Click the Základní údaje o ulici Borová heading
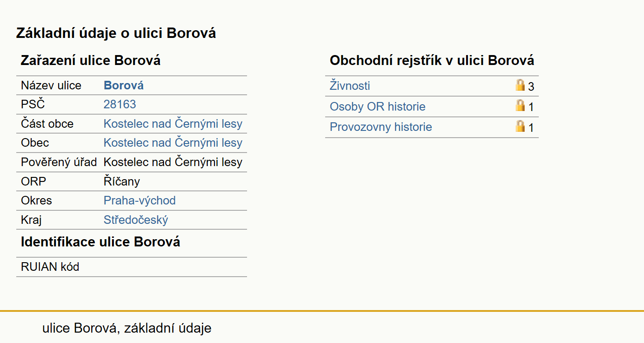Viewport: 644px width, 343px height. tap(116, 33)
